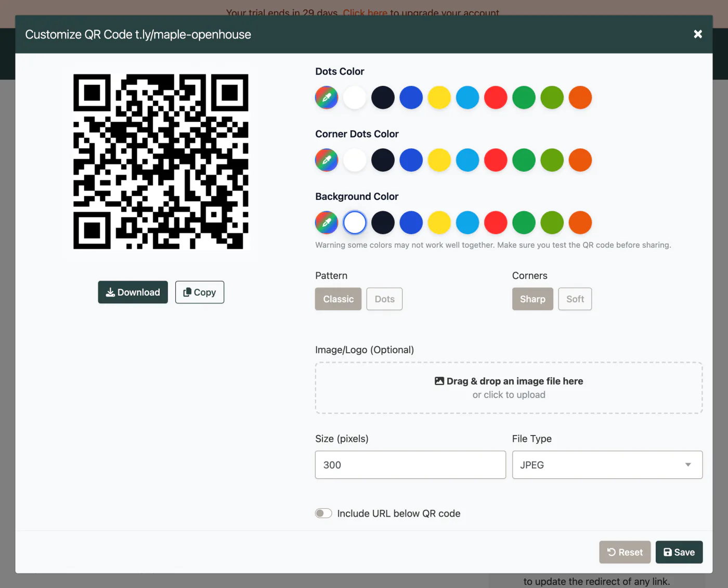Choose yellow for Dots Color
The width and height of the screenshot is (728, 588).
tap(439, 97)
